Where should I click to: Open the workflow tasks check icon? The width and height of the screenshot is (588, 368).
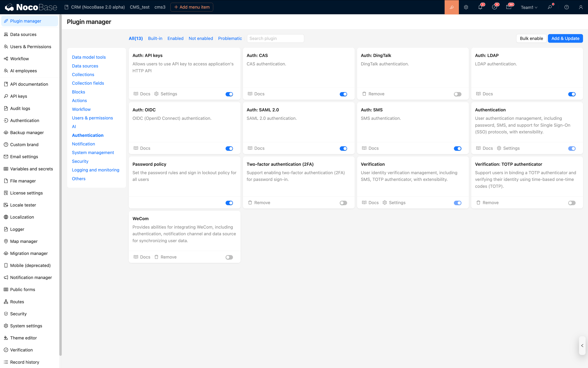(x=494, y=7)
